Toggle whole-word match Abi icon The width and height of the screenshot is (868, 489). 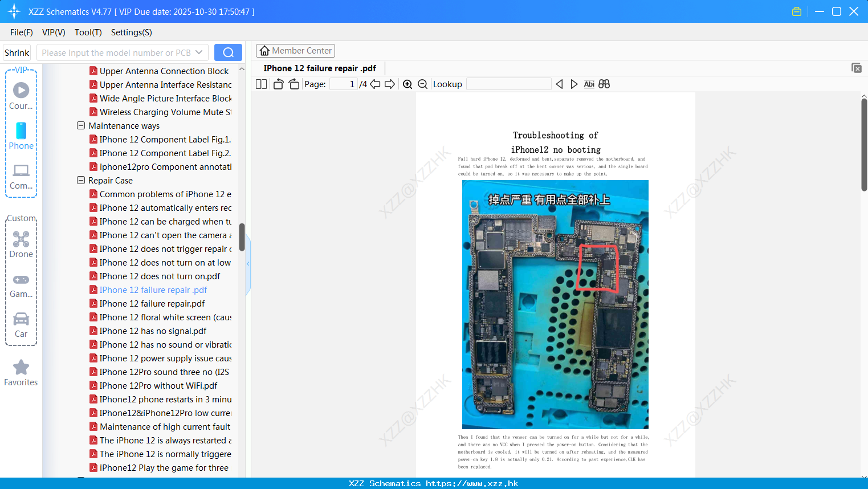click(x=589, y=84)
